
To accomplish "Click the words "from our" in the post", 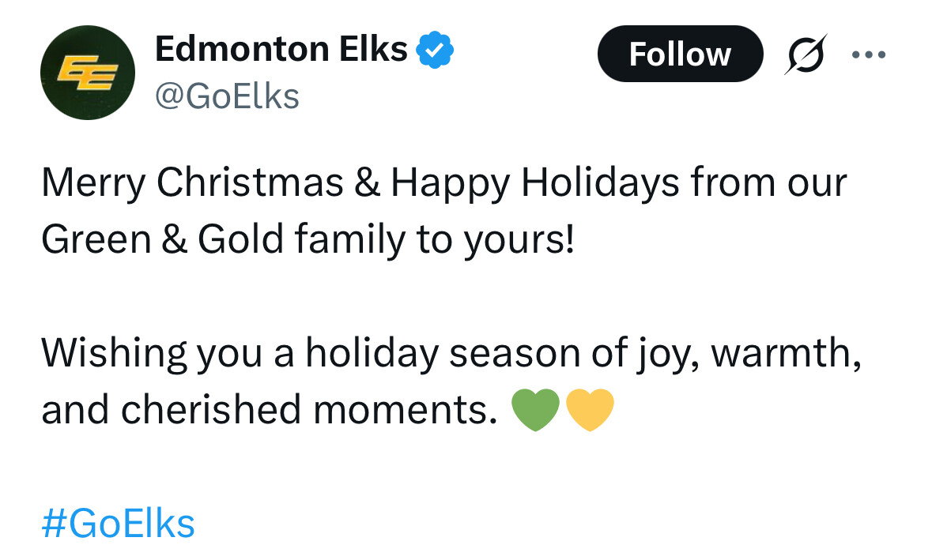I will coord(768,183).
